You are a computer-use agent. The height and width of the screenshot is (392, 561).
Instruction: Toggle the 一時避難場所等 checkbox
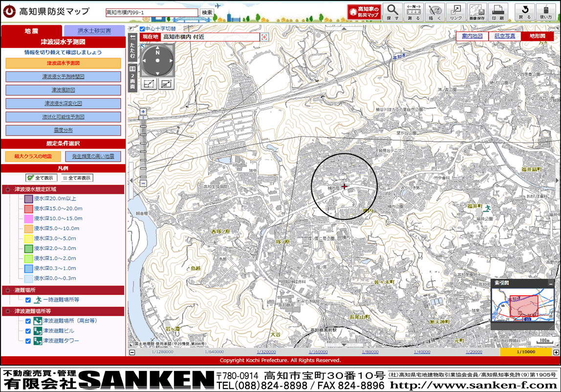28,300
